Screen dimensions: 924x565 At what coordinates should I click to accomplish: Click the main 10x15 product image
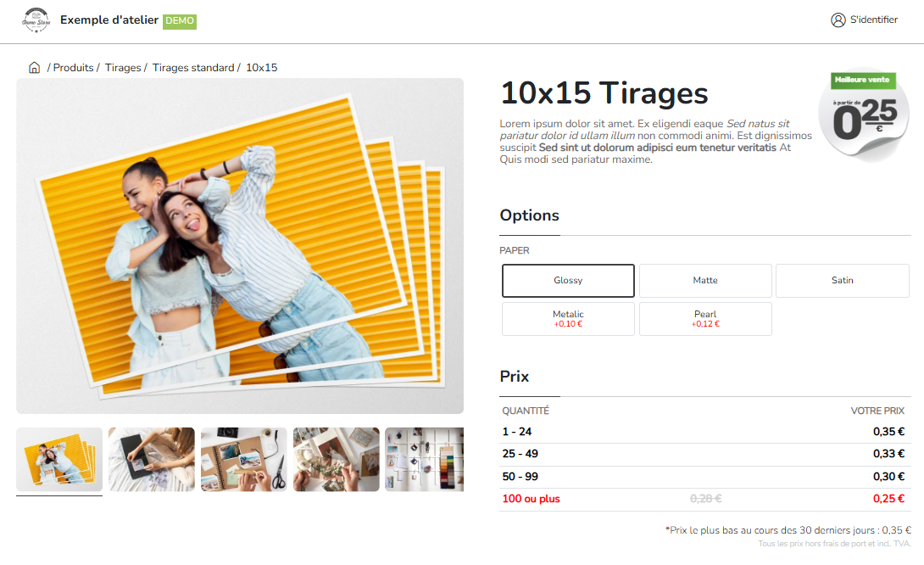tap(240, 246)
